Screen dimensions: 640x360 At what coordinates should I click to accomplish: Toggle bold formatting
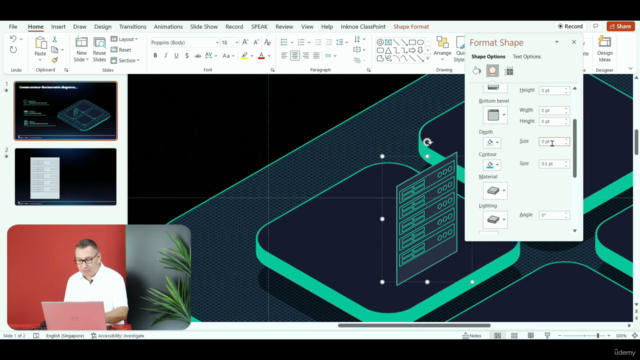pyautogui.click(x=155, y=56)
